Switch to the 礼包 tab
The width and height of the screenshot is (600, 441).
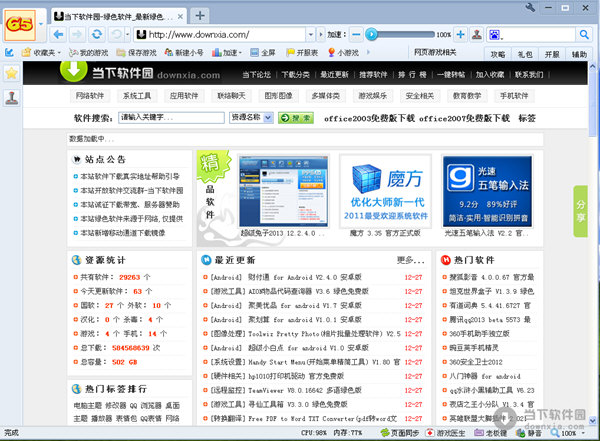525,54
